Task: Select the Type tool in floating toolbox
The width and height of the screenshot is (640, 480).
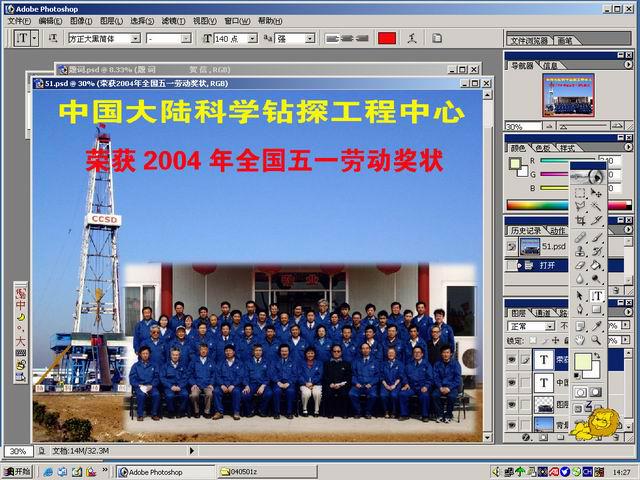Action: 597,296
